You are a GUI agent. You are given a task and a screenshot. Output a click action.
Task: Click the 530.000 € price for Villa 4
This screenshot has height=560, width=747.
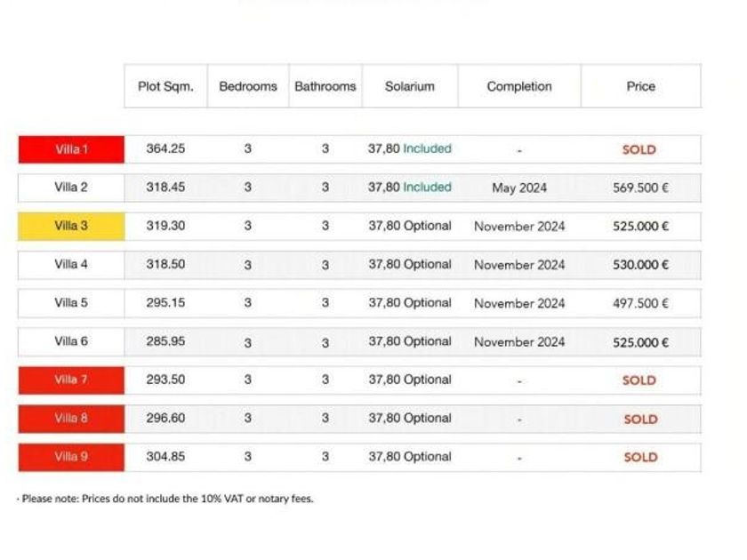[x=640, y=265]
